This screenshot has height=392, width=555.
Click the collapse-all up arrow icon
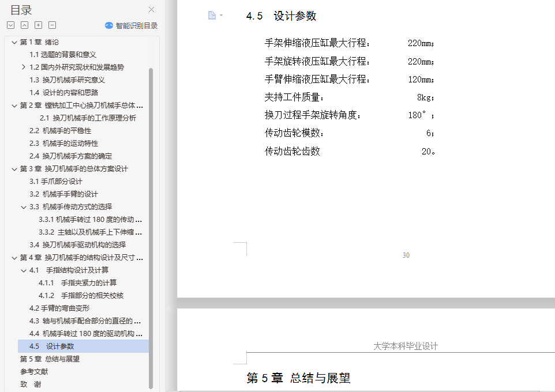[x=24, y=25]
